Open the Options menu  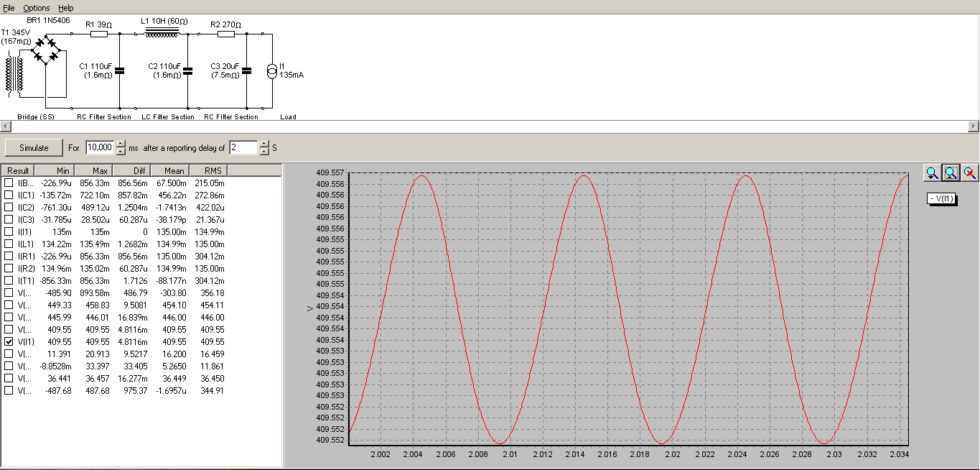37,7
